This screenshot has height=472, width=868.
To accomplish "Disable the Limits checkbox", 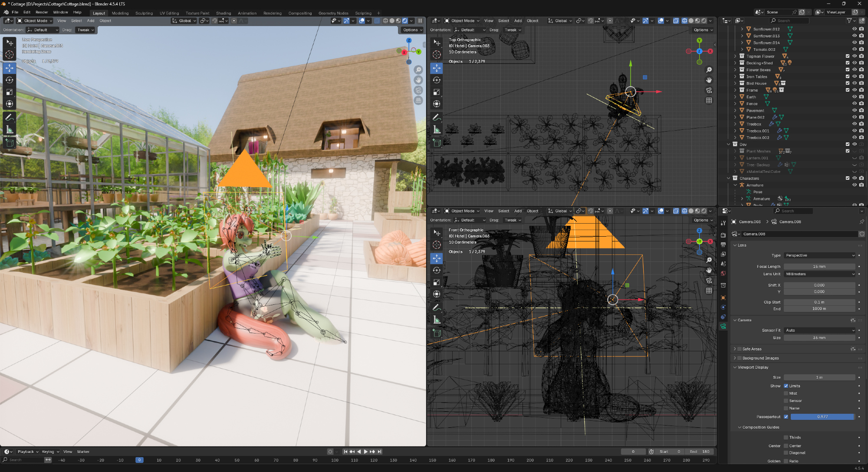I will pyautogui.click(x=786, y=386).
